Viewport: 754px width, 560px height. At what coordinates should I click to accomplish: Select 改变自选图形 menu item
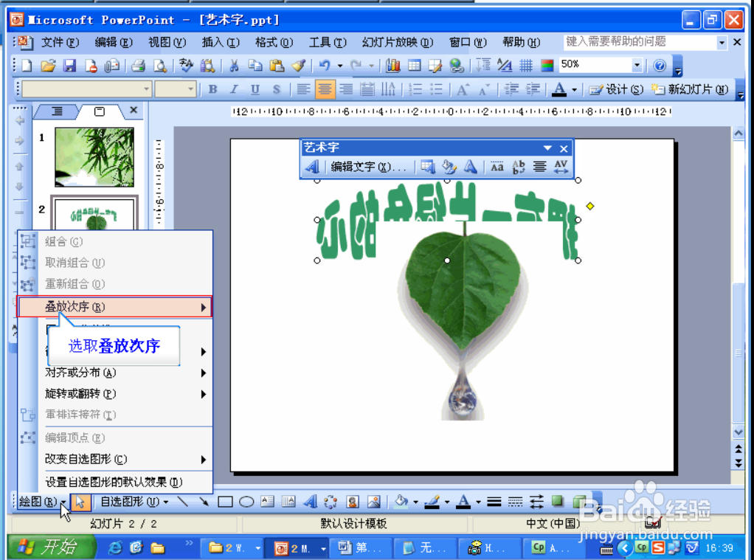[125, 459]
